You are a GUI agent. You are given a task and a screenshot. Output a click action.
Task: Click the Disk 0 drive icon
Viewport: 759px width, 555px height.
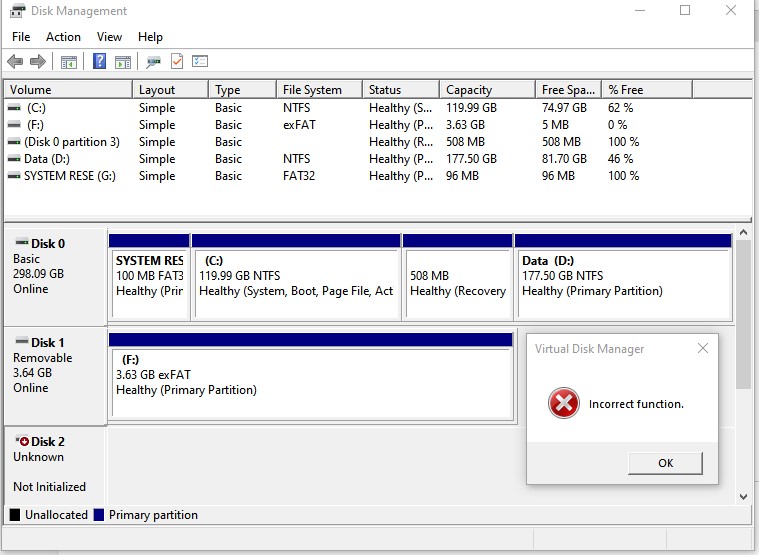point(22,242)
